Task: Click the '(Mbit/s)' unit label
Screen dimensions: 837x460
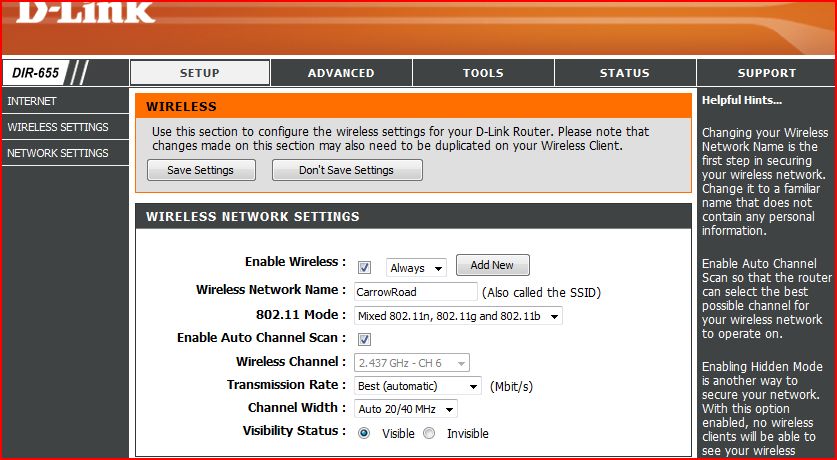Action: click(511, 386)
